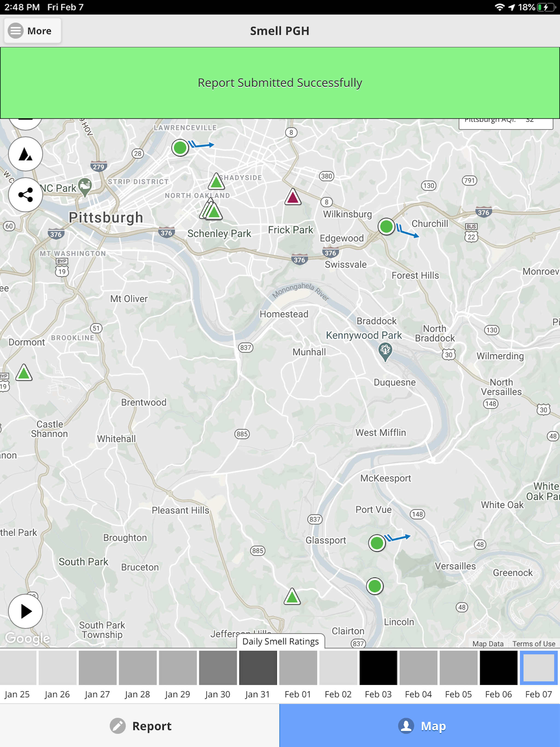
Task: Select Jan 30 smell rating swatch
Action: [218, 668]
